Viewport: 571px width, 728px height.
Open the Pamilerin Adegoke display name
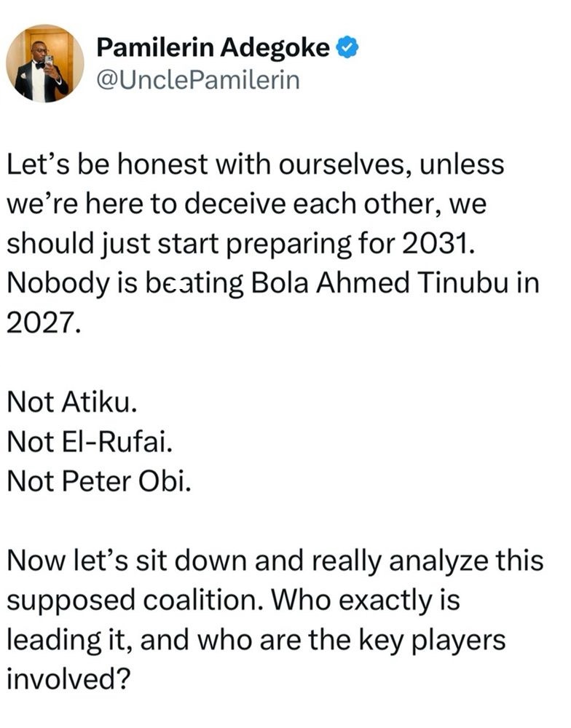point(213,48)
